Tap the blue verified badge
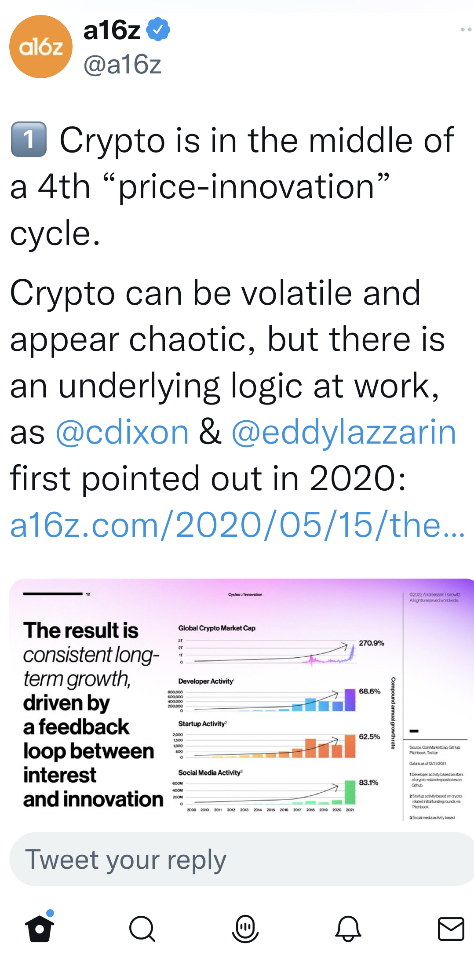 click(x=158, y=29)
